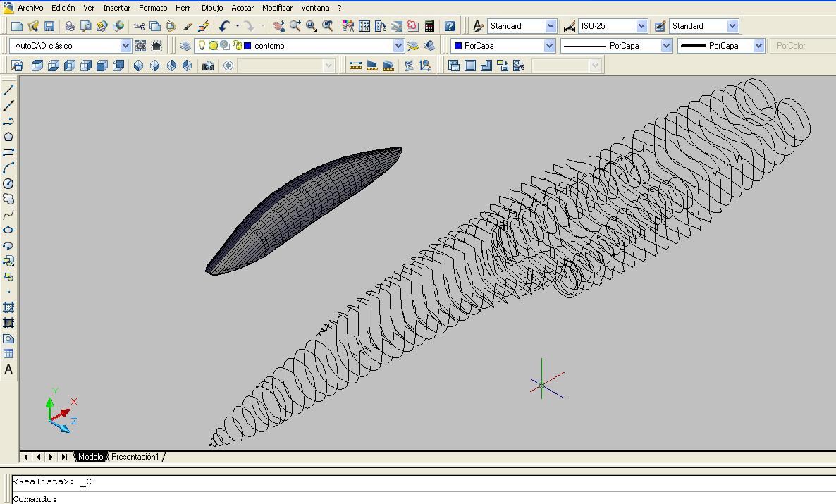Pick the Circle tool in draw toolbar
The height and width of the screenshot is (504, 836).
tap(8, 183)
